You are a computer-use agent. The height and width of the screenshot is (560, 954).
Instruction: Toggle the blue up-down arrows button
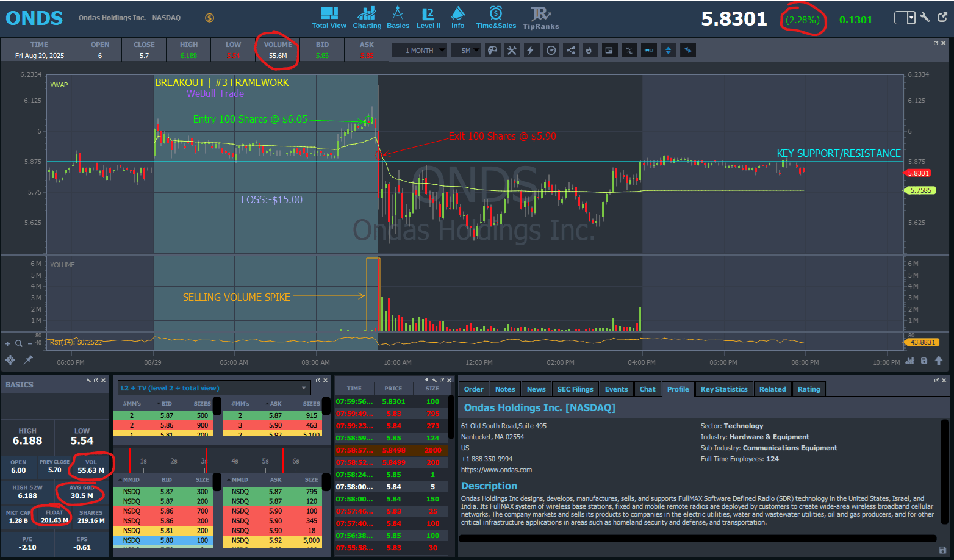[x=669, y=51]
